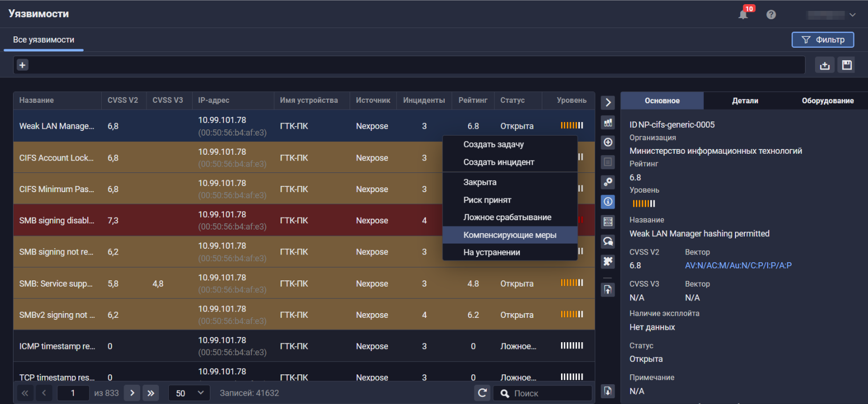Open the notifications bell with 10 alerts
Image resolution: width=868 pixels, height=404 pixels.
pos(743,14)
